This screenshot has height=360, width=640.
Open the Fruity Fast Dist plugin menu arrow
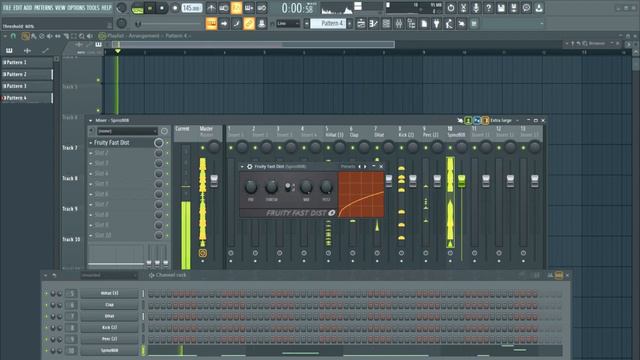[242, 167]
